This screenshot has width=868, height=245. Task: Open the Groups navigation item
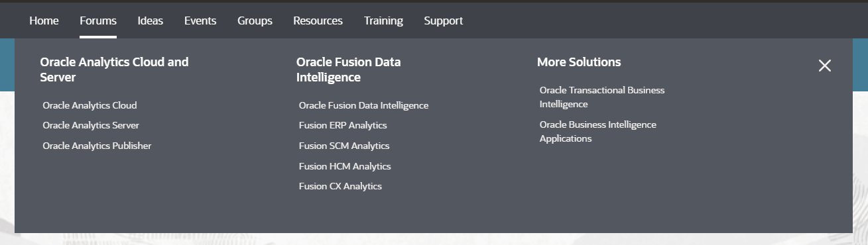coord(255,21)
